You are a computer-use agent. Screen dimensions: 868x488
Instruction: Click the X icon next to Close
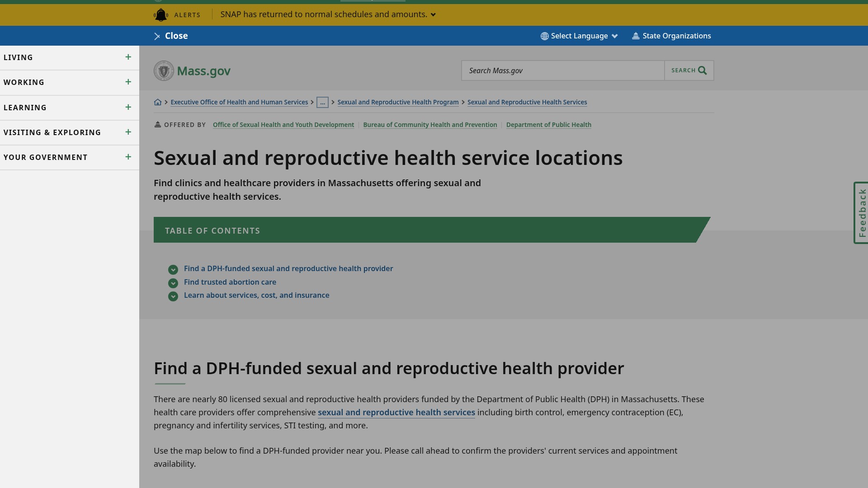pos(157,37)
